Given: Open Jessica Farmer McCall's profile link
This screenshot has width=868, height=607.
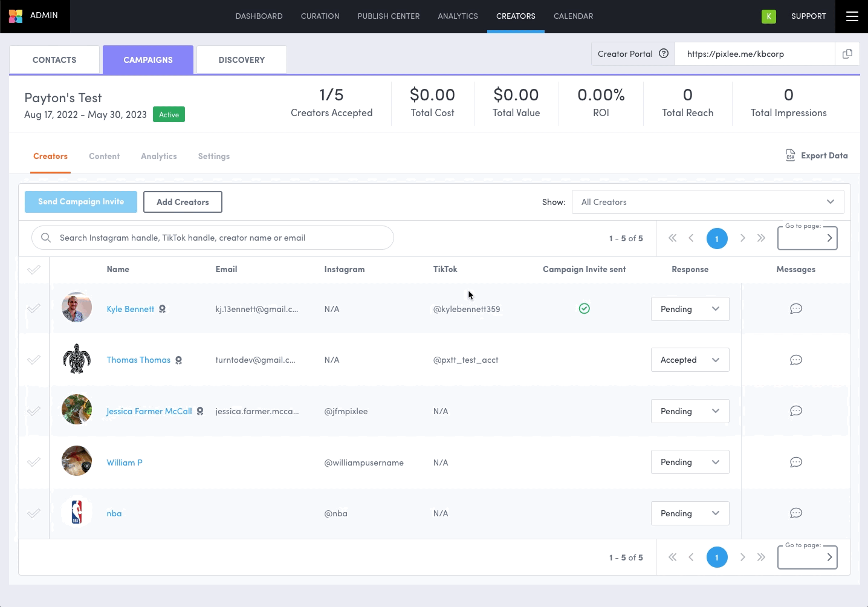Looking at the screenshot, I should click(x=149, y=411).
